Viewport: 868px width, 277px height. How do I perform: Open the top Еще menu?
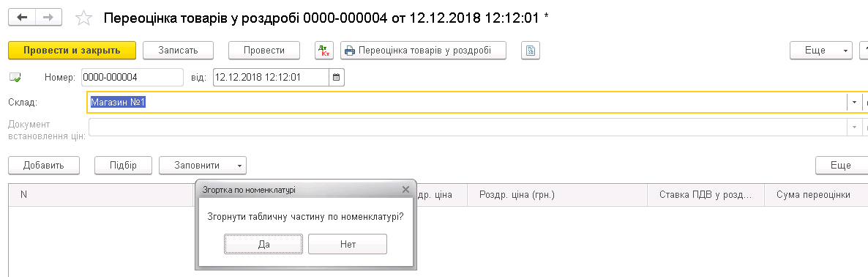(821, 51)
